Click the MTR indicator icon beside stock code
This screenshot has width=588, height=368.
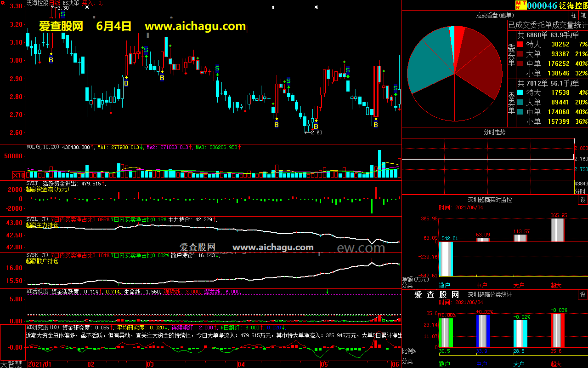tap(520, 5)
